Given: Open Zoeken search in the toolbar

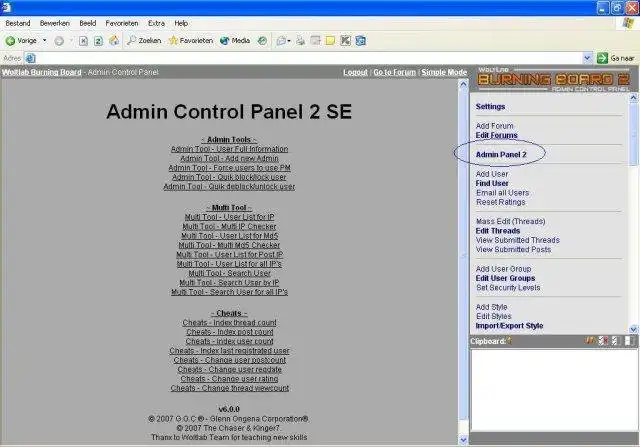Looking at the screenshot, I should [144, 40].
